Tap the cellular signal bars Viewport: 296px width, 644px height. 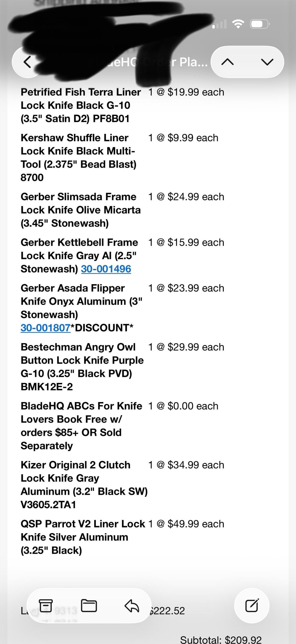click(220, 24)
